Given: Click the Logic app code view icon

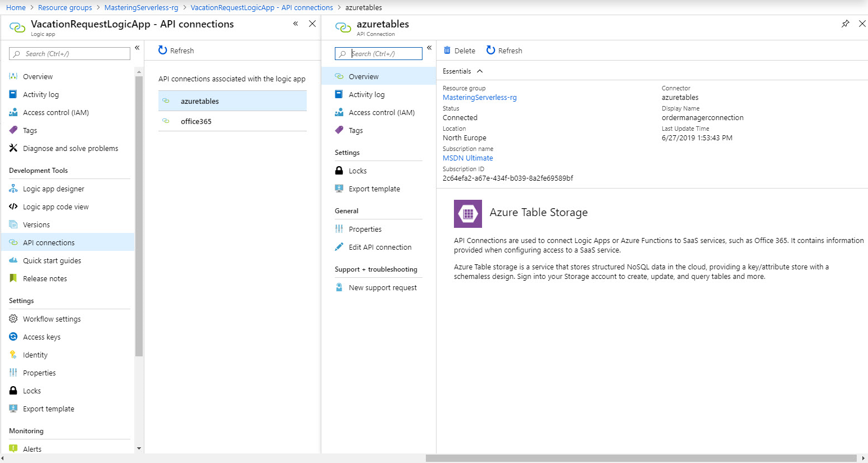Looking at the screenshot, I should (13, 207).
